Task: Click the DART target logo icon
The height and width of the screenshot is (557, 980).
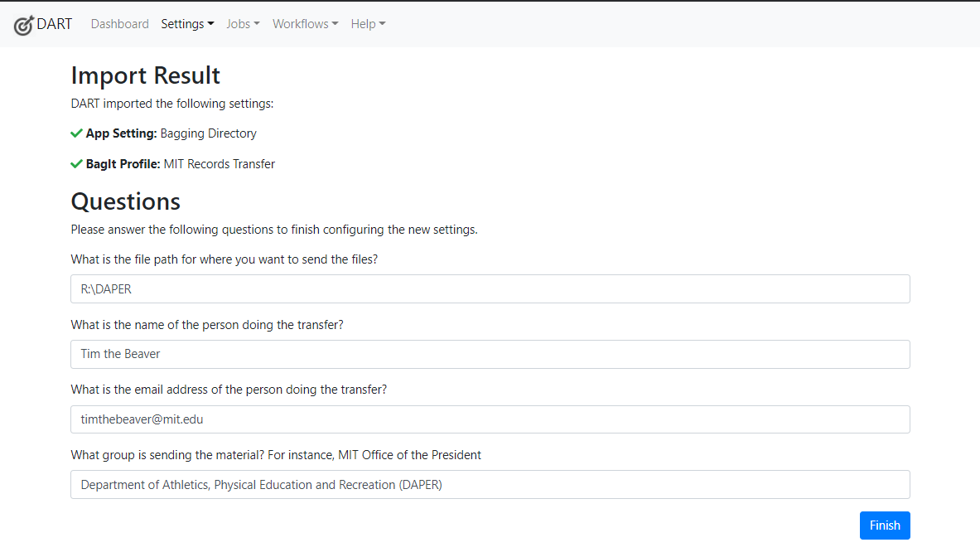Action: coord(24,25)
